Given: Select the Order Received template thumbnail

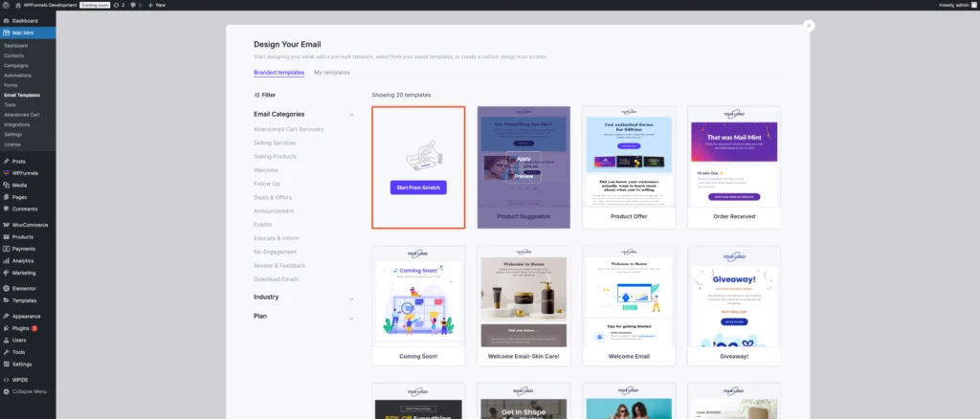Looking at the screenshot, I should coord(734,167).
